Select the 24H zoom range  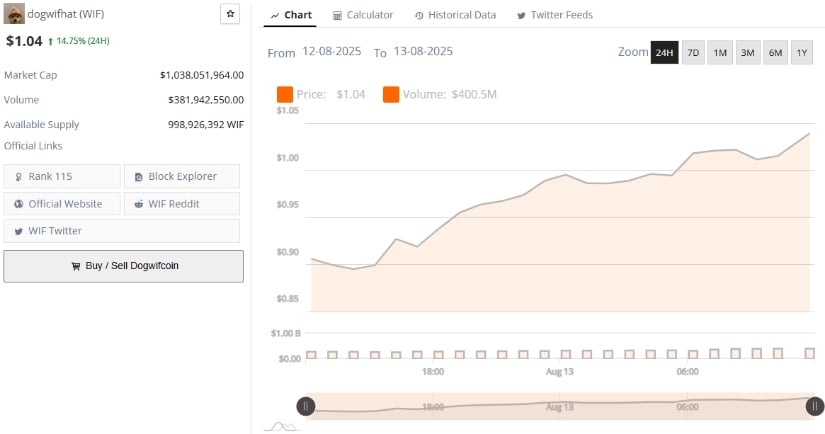[x=664, y=53]
